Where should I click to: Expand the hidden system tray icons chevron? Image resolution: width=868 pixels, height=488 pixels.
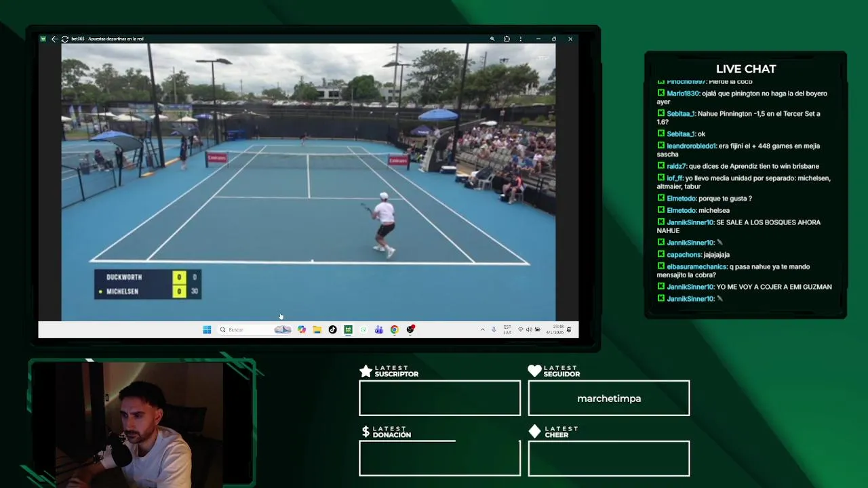[483, 329]
